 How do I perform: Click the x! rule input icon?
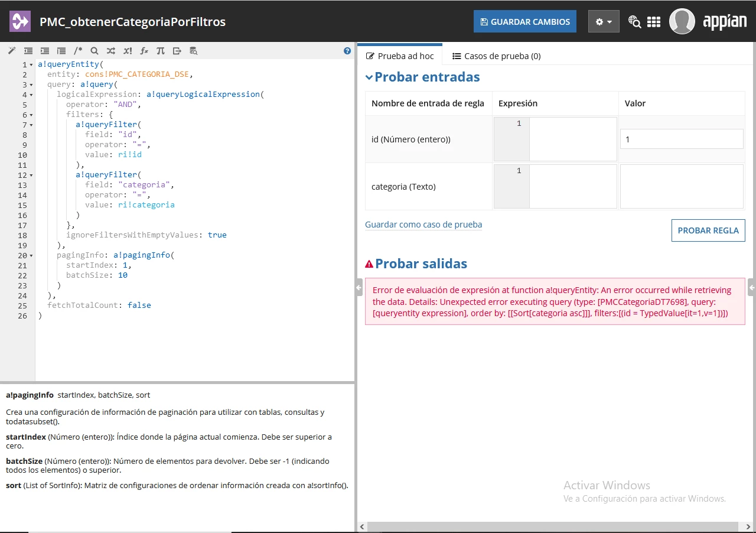(128, 51)
